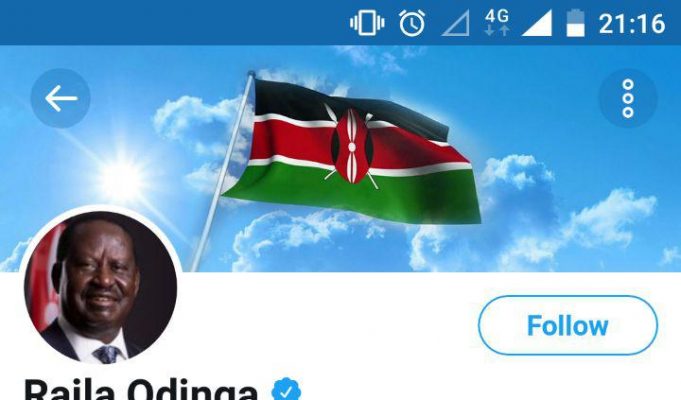Tap the 4G data indicator
This screenshot has height=400, width=681.
point(497,23)
